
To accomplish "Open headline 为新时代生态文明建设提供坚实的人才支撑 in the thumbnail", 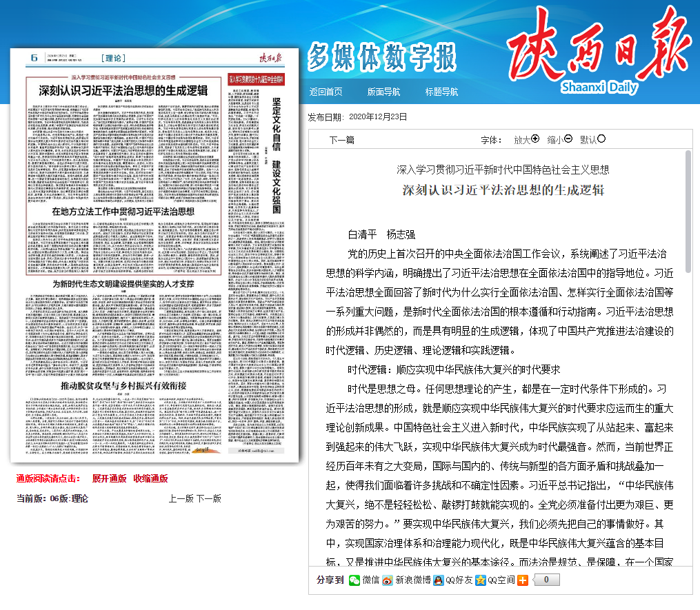I will click(x=123, y=284).
